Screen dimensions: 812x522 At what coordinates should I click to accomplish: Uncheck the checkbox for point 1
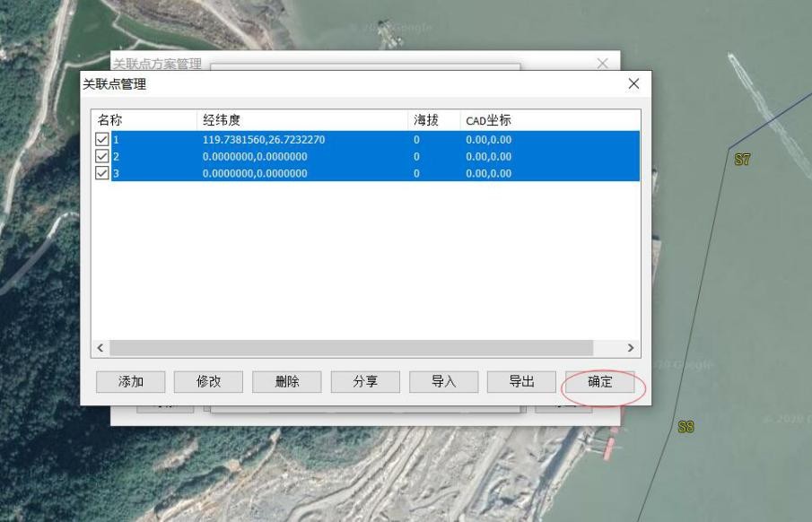101,139
